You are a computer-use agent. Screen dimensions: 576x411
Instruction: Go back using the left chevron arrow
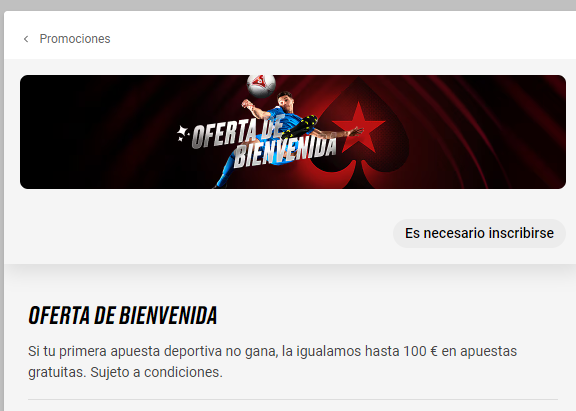(26, 39)
